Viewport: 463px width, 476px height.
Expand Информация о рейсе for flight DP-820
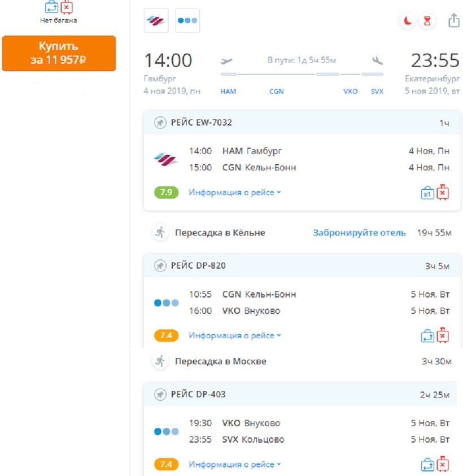click(234, 335)
